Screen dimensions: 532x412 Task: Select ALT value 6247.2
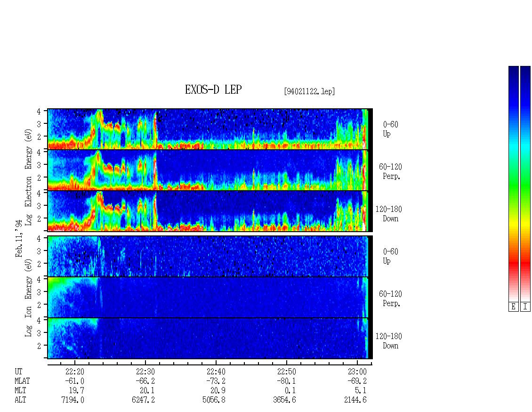point(143,400)
